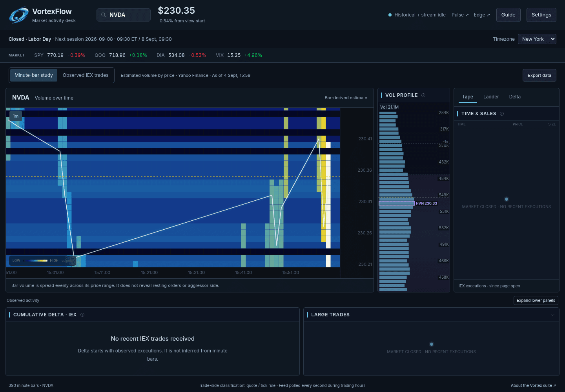Click the HVN 230.33 marker in profile

coord(426,203)
